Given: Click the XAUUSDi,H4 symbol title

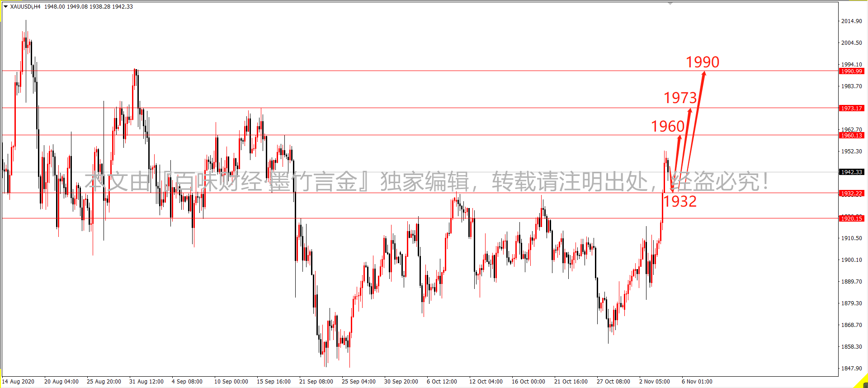Looking at the screenshot, I should 25,7.
